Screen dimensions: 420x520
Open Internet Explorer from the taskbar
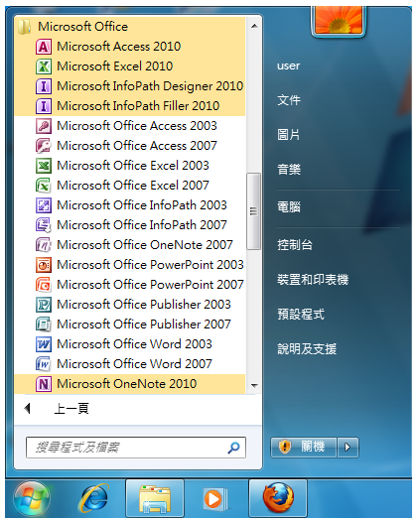tap(94, 498)
